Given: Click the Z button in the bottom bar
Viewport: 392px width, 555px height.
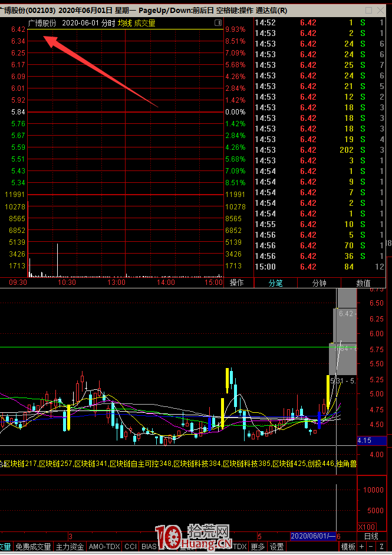Looking at the screenshot, I should click(x=382, y=547).
